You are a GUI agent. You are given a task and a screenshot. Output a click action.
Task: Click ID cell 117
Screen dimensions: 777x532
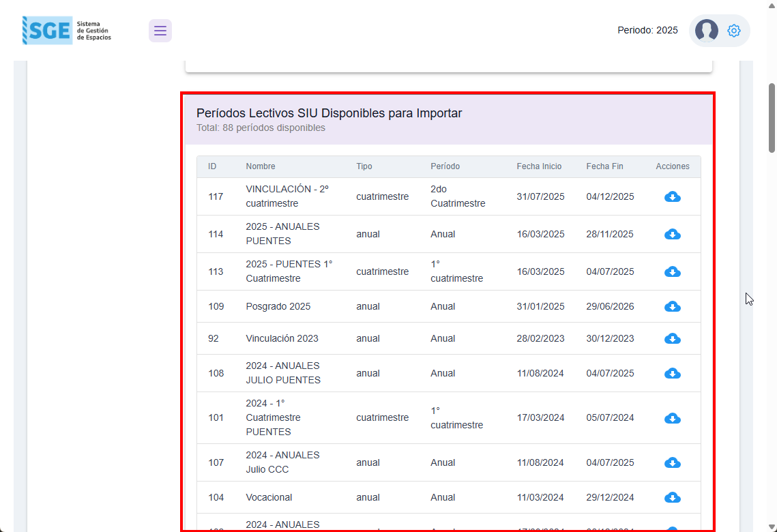216,196
